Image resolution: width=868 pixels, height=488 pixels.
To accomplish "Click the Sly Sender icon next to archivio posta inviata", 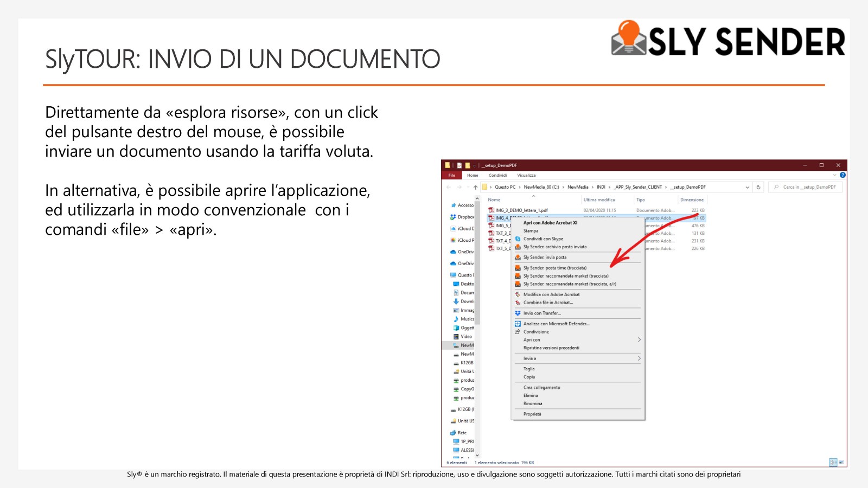I will 518,247.
